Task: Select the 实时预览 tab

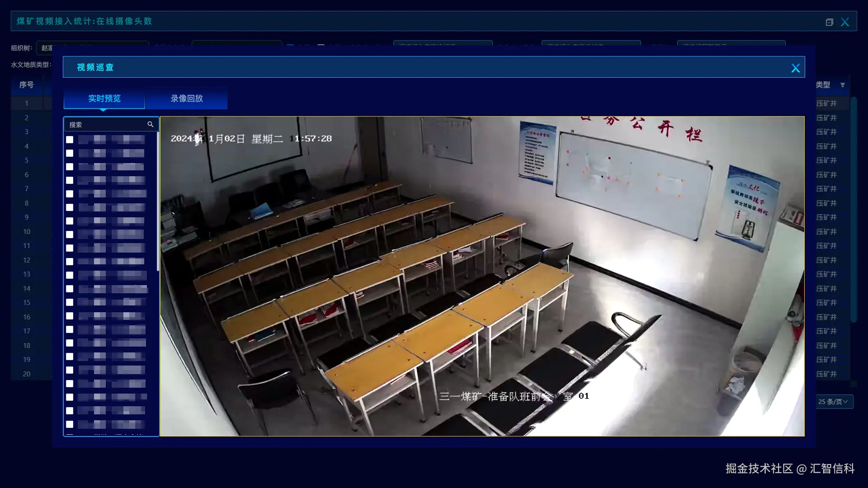Action: coord(104,99)
